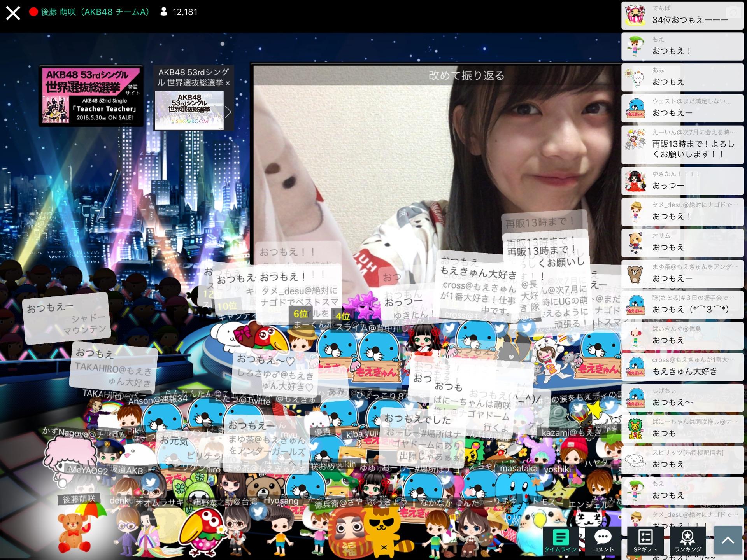Tap the 聡(さとる)#３日の握手会で avatar
The image size is (747, 560).
tap(636, 305)
